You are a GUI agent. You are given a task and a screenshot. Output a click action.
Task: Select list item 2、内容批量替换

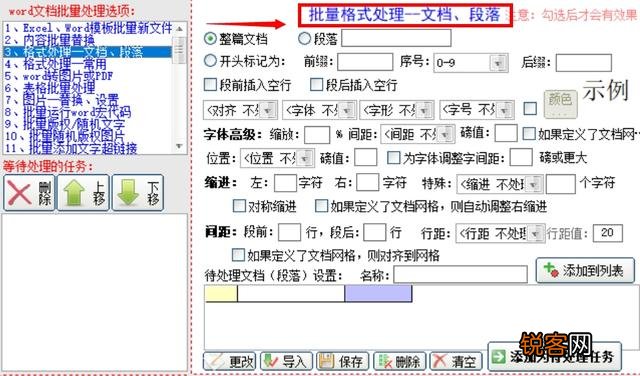(x=50, y=40)
